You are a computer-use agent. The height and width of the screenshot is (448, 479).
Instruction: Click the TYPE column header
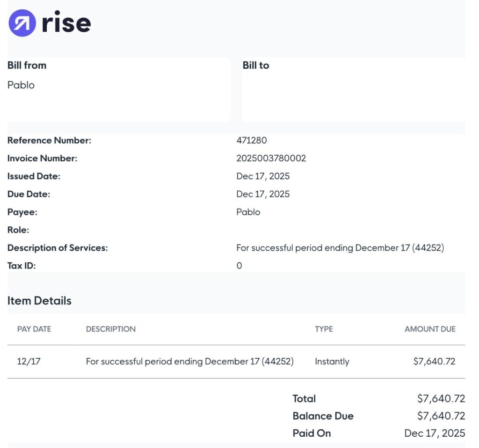[x=324, y=329]
